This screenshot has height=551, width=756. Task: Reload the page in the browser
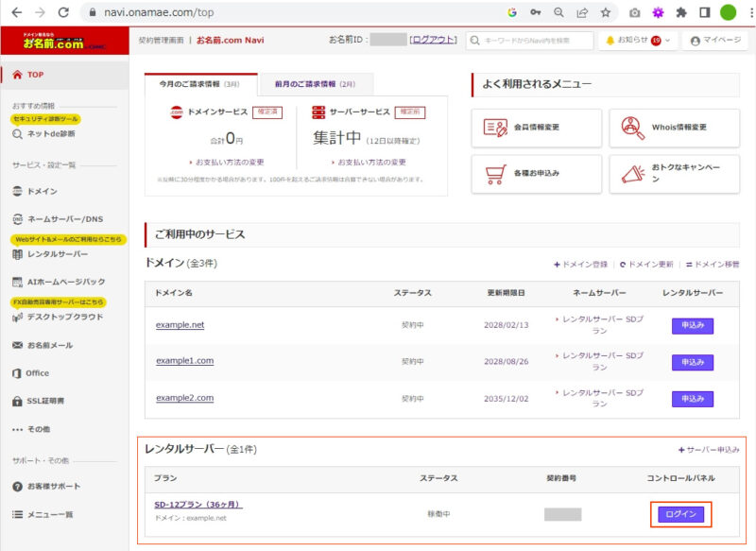click(x=63, y=12)
